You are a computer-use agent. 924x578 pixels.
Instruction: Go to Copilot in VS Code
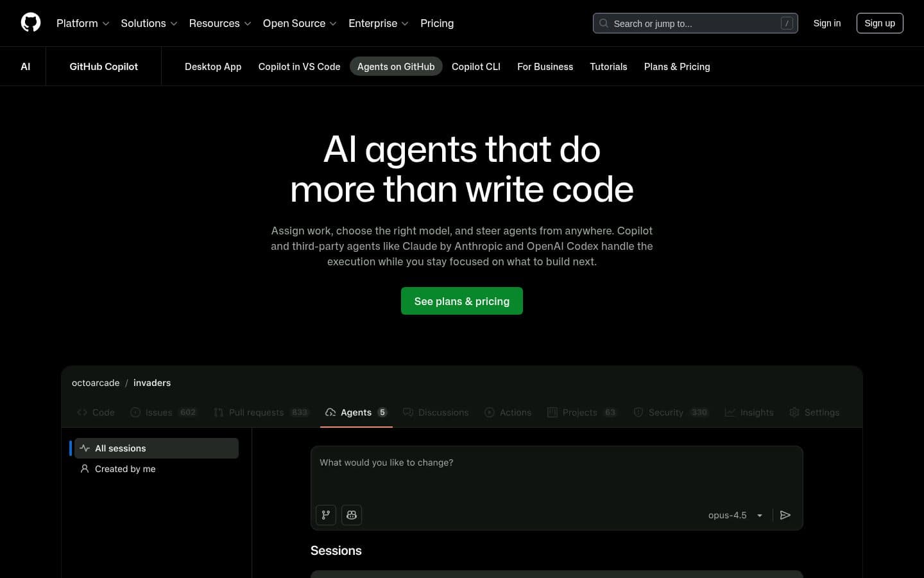click(x=299, y=67)
